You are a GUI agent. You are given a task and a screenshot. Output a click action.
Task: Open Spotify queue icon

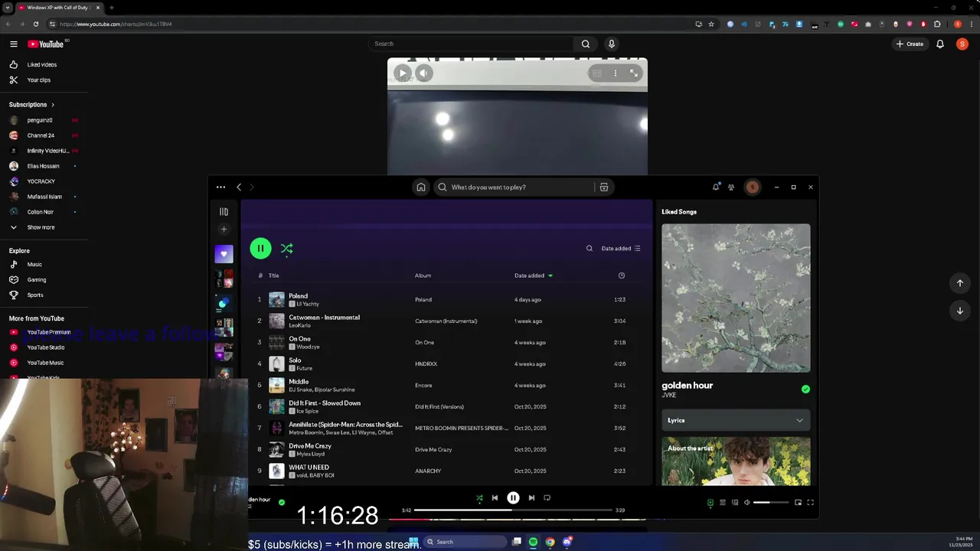(x=722, y=502)
